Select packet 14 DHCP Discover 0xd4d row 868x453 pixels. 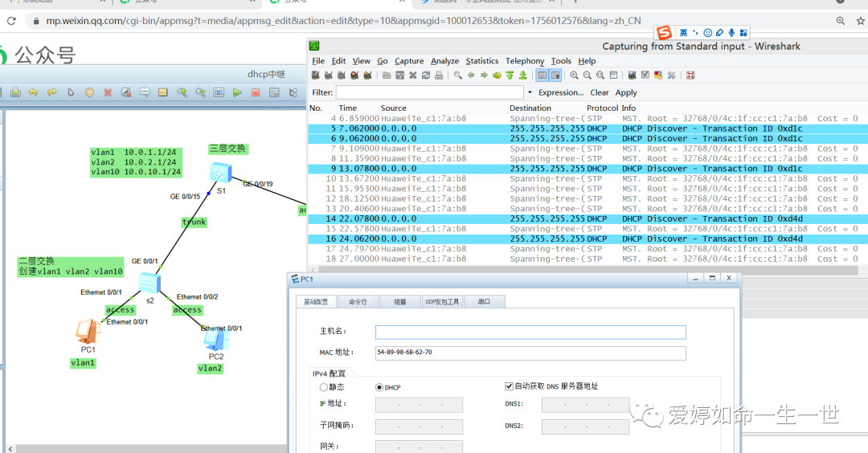[x=588, y=218]
